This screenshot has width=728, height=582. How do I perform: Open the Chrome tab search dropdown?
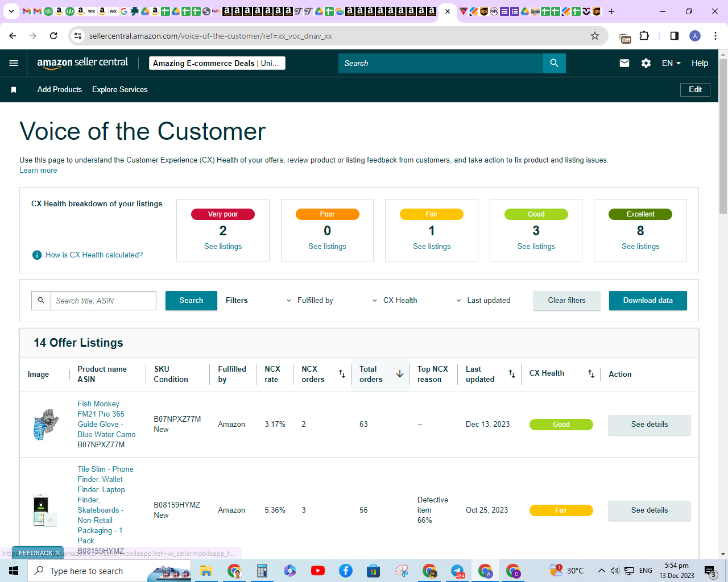click(x=11, y=11)
